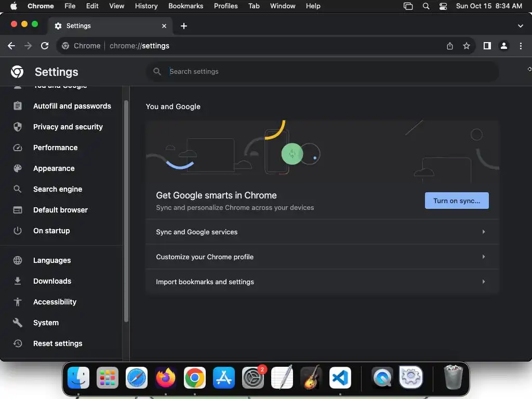Open the Bookmarks menu

pyautogui.click(x=185, y=6)
